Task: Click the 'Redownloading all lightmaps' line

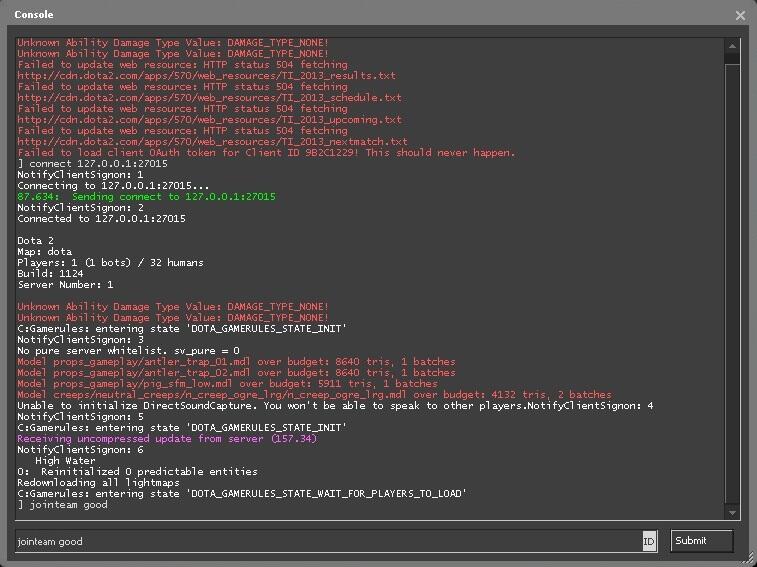Action: pos(98,482)
